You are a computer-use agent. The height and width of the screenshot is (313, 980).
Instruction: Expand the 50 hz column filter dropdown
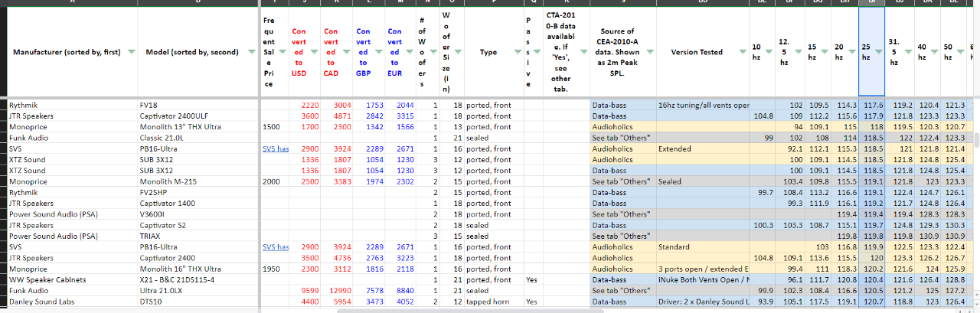click(960, 52)
